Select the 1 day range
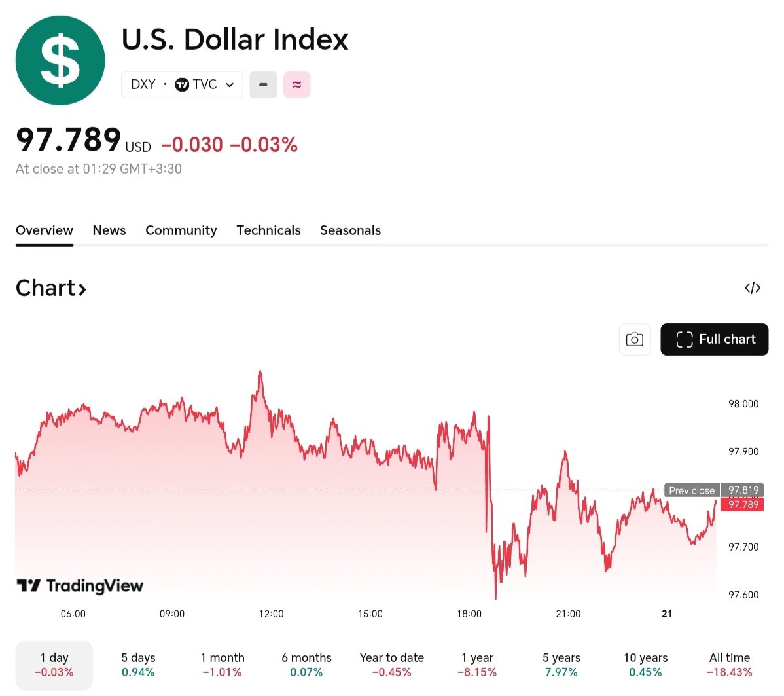This screenshot has width=784, height=696. (54, 665)
